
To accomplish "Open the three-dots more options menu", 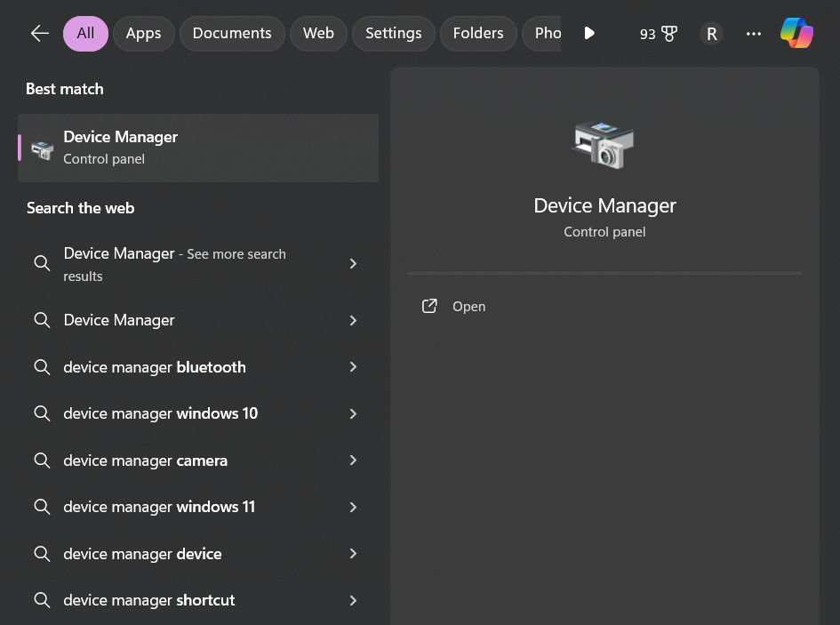I will [753, 34].
